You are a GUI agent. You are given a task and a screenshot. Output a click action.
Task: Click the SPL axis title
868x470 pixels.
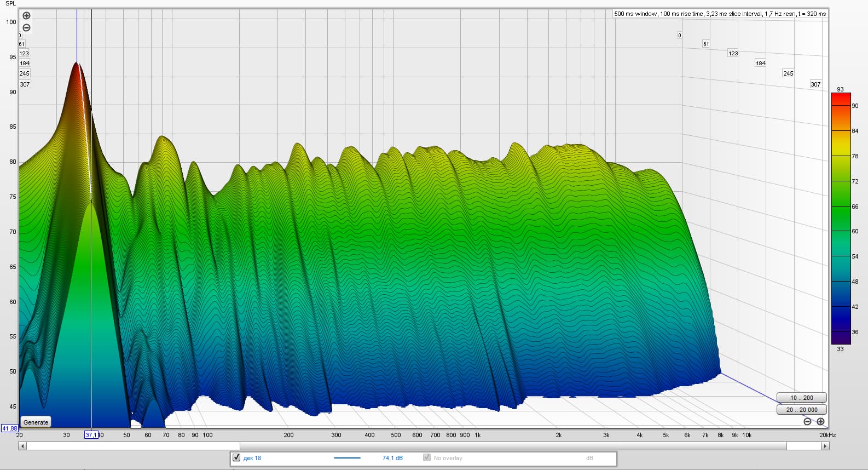click(x=11, y=3)
